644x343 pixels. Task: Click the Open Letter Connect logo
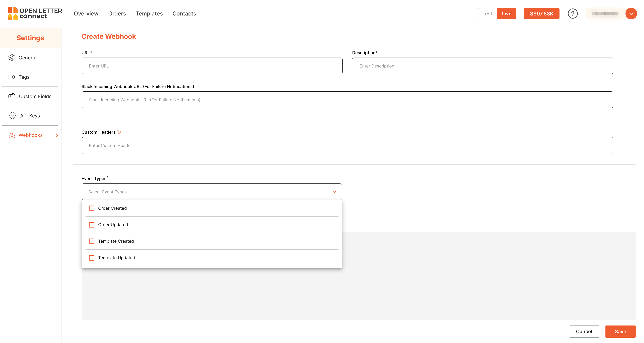35,13
